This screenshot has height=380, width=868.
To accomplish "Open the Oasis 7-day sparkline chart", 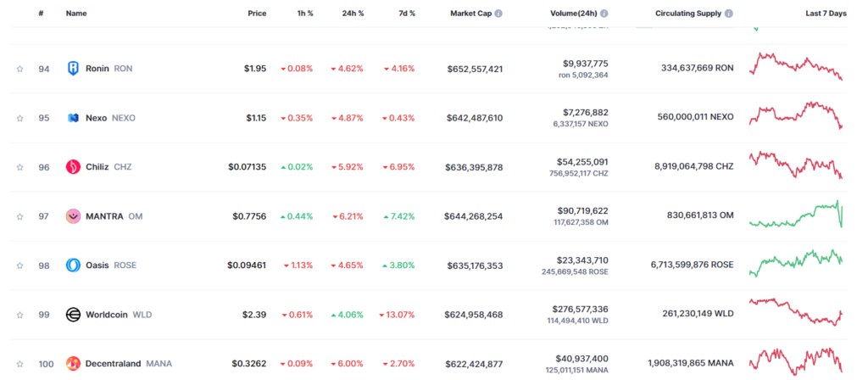I will (796, 263).
